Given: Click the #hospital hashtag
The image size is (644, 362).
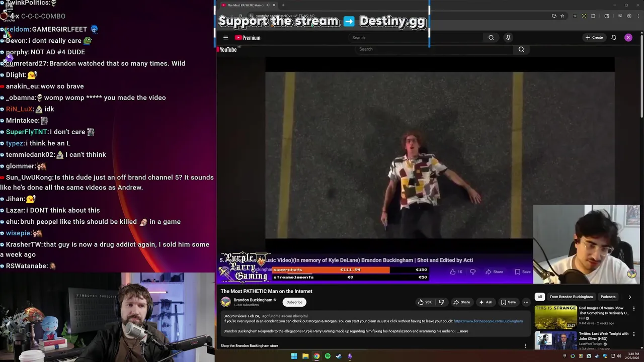Looking at the screenshot, I should coord(300,316).
